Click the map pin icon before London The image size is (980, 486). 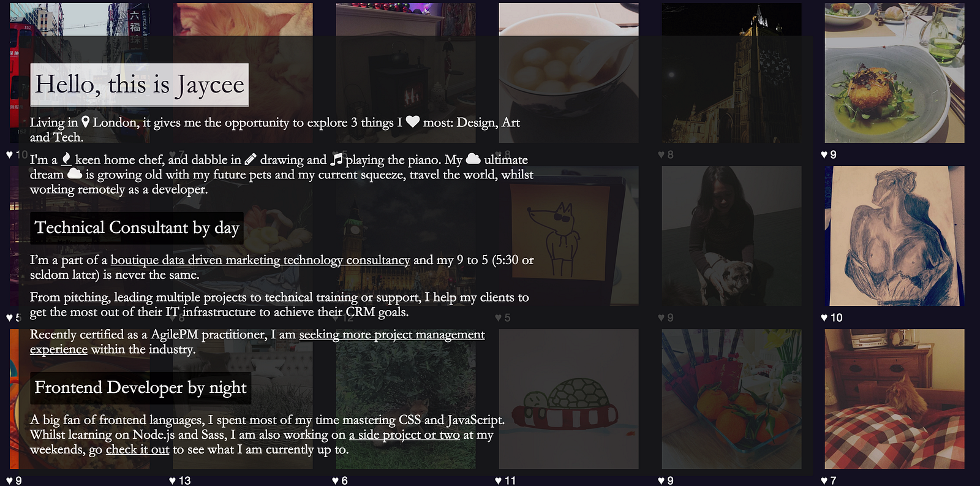(x=86, y=122)
